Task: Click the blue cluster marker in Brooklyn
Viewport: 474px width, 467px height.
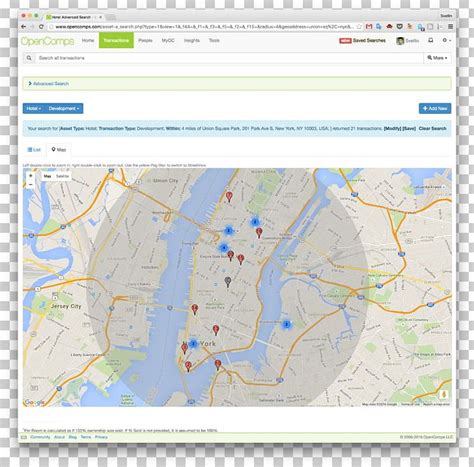Action: [x=286, y=324]
